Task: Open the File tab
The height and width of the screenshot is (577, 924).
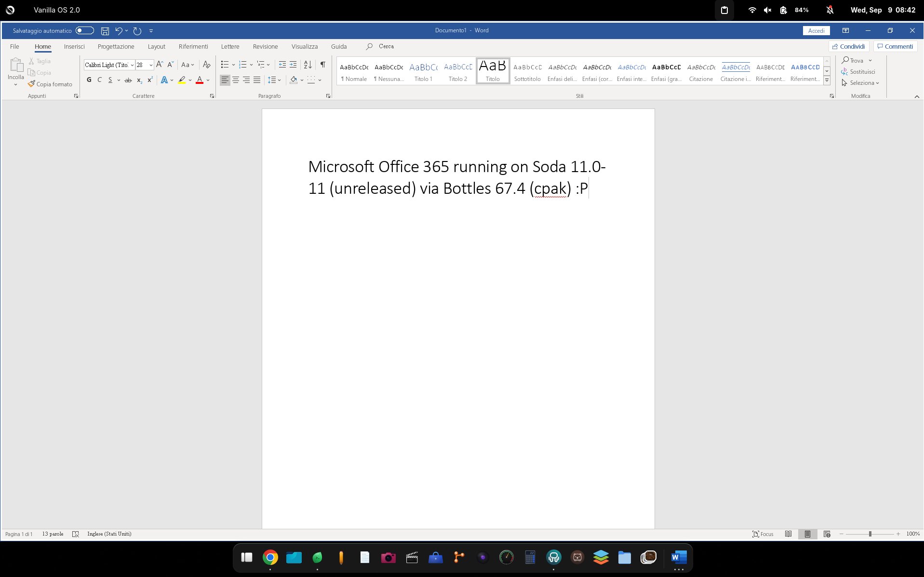Action: pos(14,46)
